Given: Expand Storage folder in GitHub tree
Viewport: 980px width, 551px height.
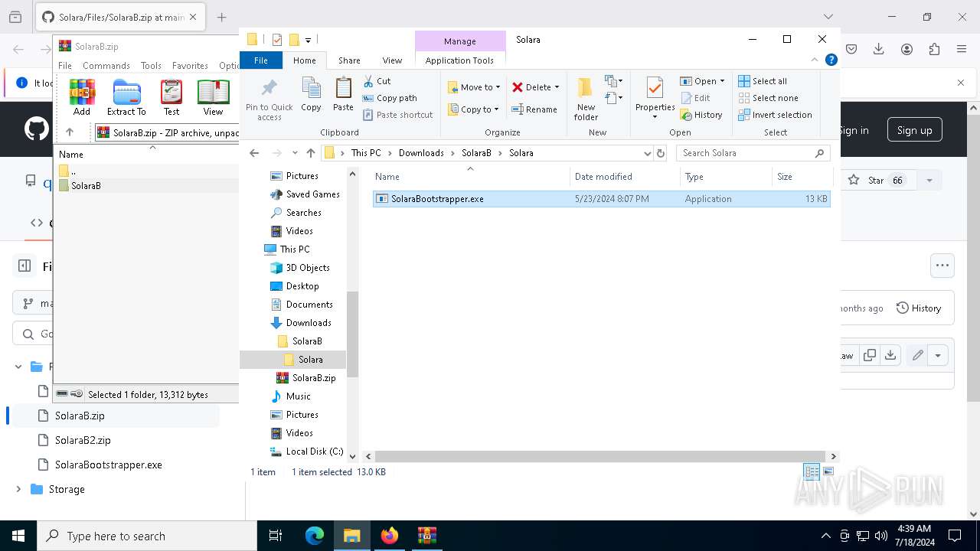Looking at the screenshot, I should [x=18, y=489].
